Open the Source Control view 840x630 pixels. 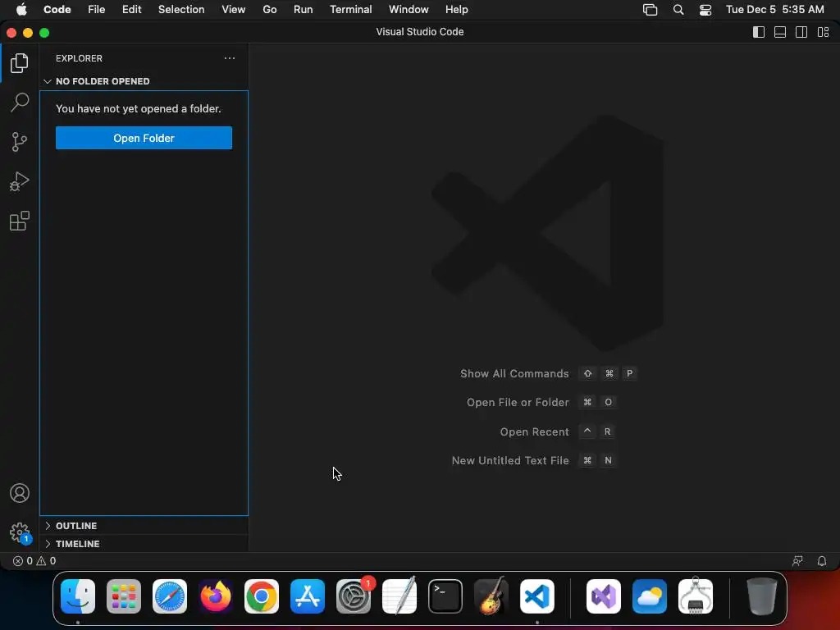(20, 141)
